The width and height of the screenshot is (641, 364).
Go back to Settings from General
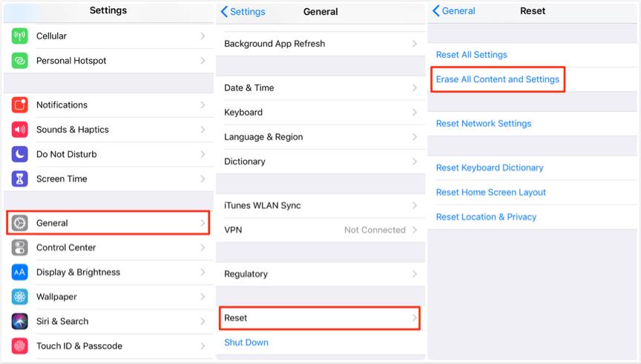243,11
